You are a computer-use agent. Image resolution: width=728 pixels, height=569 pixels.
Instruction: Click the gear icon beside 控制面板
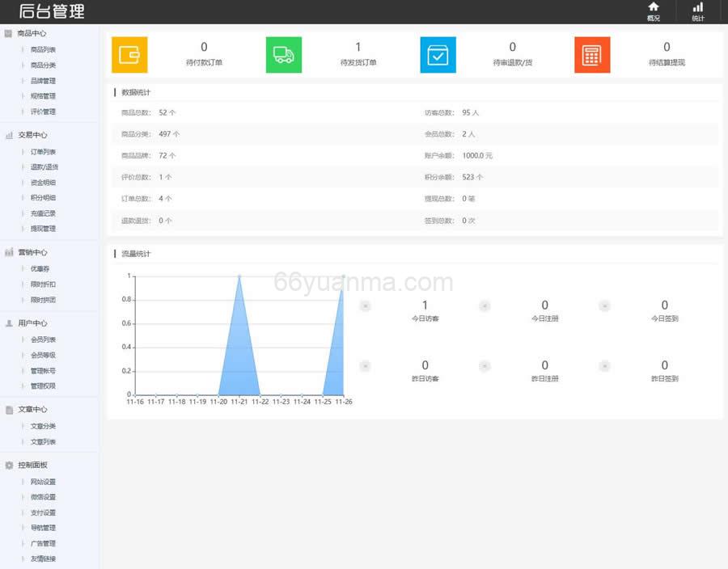(9, 466)
